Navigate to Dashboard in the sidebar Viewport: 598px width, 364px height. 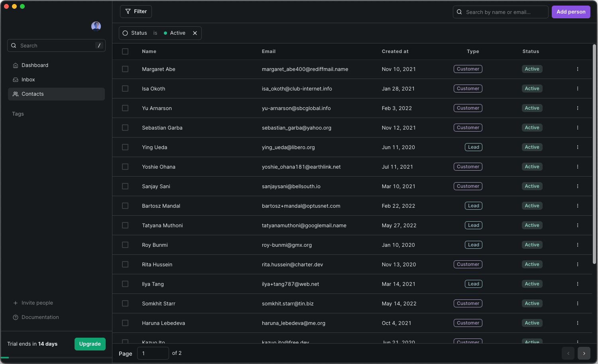[x=35, y=65]
